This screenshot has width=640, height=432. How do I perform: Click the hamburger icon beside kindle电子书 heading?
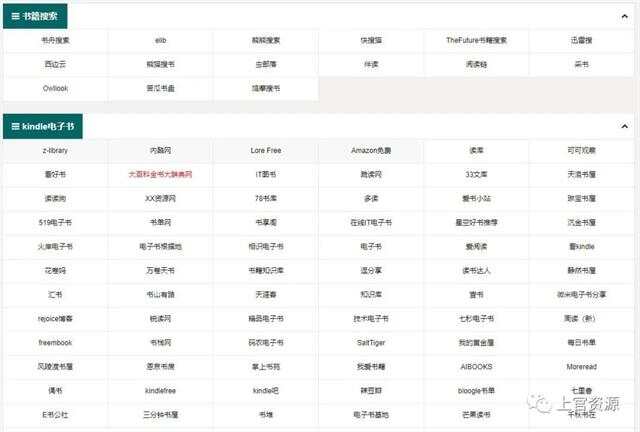(15, 127)
